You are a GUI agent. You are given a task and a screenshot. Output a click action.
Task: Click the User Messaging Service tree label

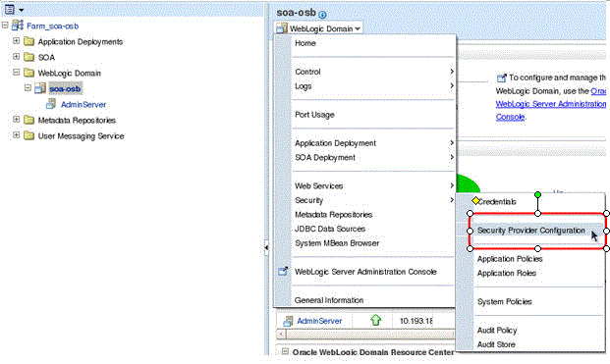[x=81, y=136]
